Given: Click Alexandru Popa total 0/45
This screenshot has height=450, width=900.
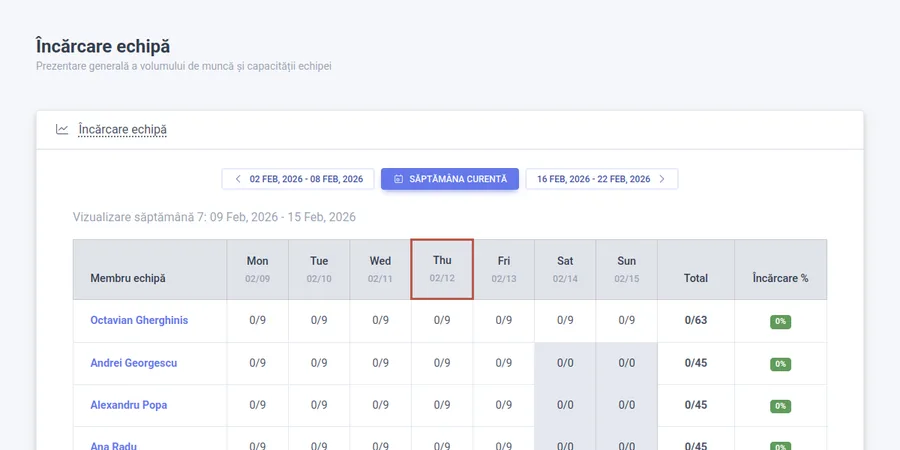Looking at the screenshot, I should (696, 405).
